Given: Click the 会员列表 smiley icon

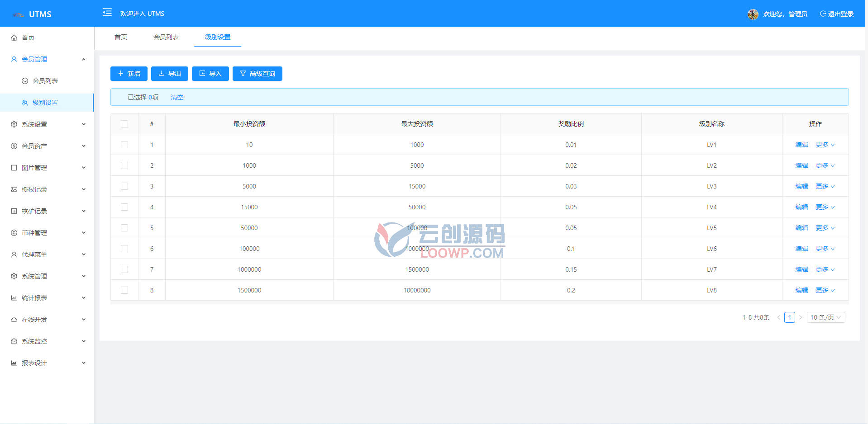Looking at the screenshot, I should pyautogui.click(x=25, y=81).
